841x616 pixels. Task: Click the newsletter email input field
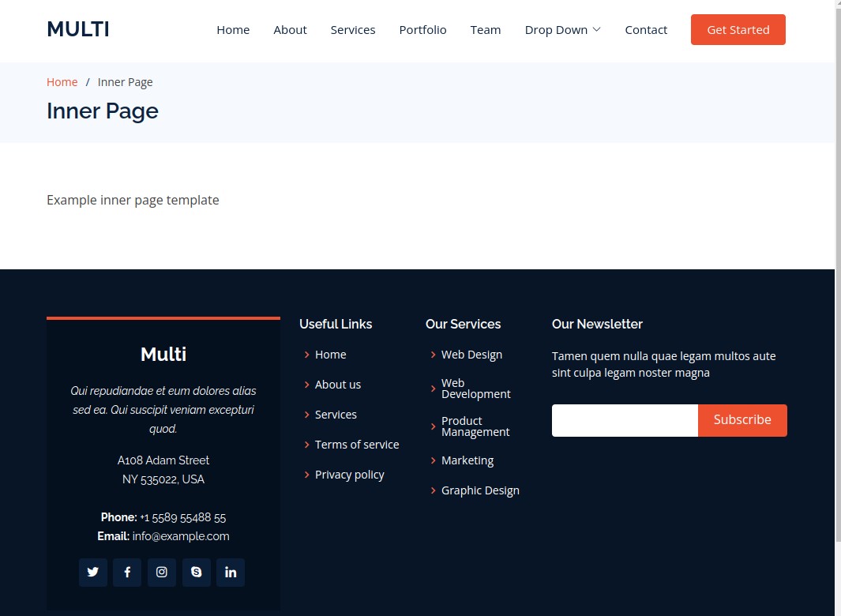[625, 420]
